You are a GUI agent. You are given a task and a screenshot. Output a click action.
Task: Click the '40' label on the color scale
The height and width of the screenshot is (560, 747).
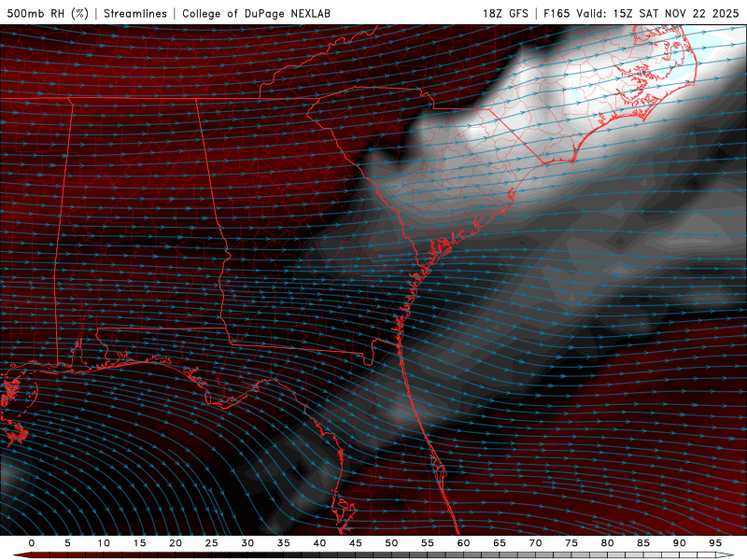pos(319,543)
